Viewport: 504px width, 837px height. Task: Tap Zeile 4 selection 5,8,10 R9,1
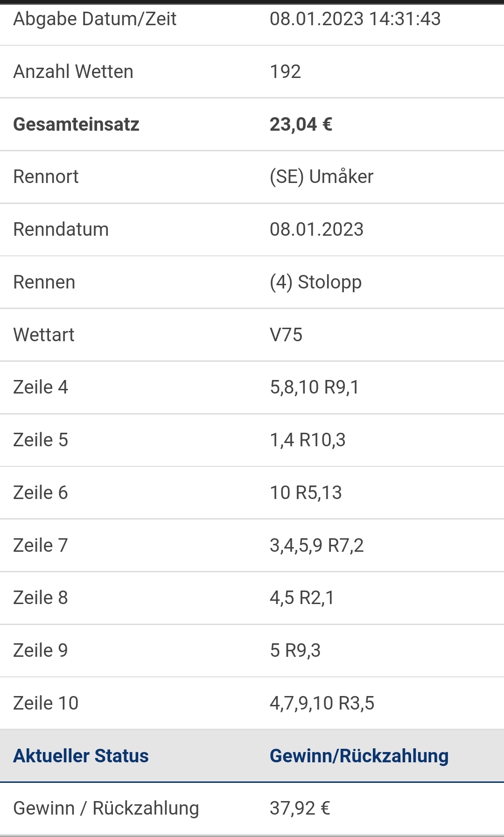pyautogui.click(x=315, y=387)
